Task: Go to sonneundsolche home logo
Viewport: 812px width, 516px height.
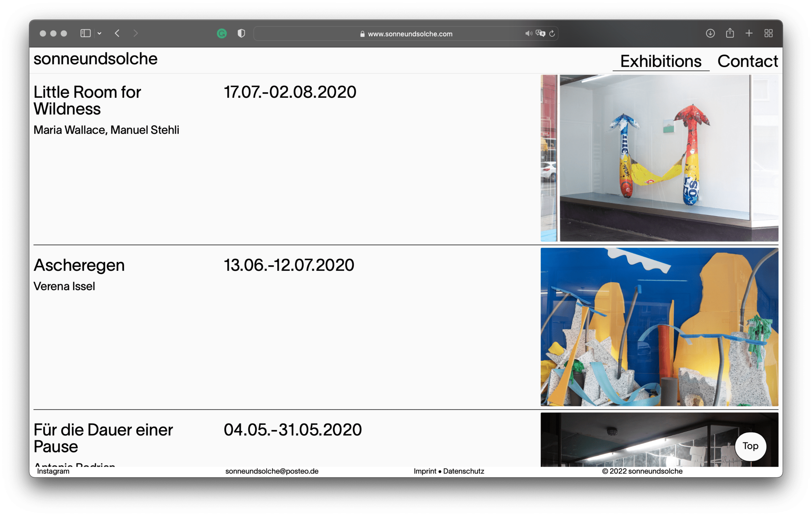Action: pyautogui.click(x=95, y=59)
